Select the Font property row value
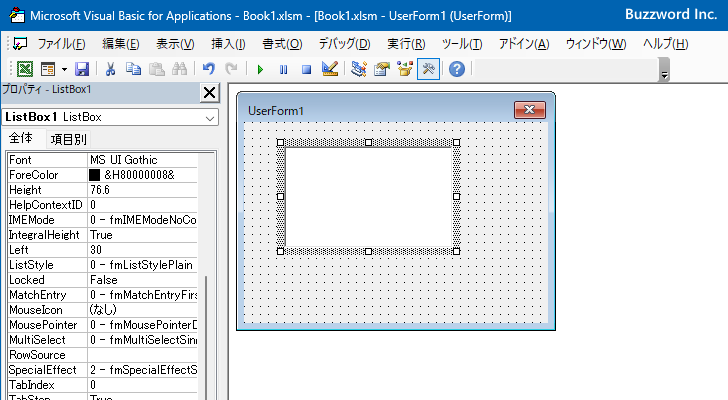Viewport: 728px width, 400px height. [143, 160]
